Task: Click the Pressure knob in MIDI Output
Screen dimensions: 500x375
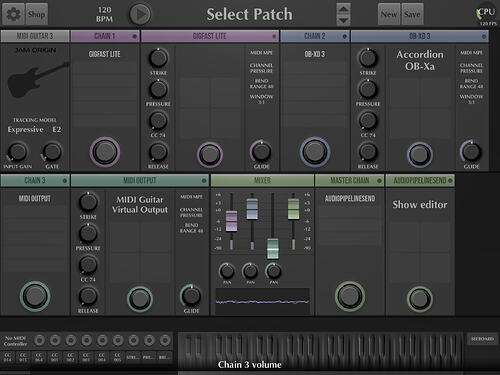Action: pyautogui.click(x=88, y=233)
